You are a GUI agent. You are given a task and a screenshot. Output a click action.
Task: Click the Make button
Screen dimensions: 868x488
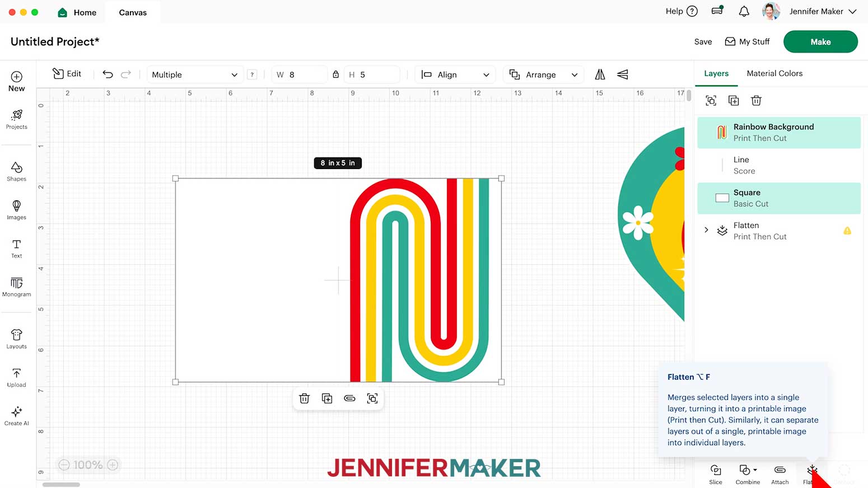pyautogui.click(x=820, y=42)
